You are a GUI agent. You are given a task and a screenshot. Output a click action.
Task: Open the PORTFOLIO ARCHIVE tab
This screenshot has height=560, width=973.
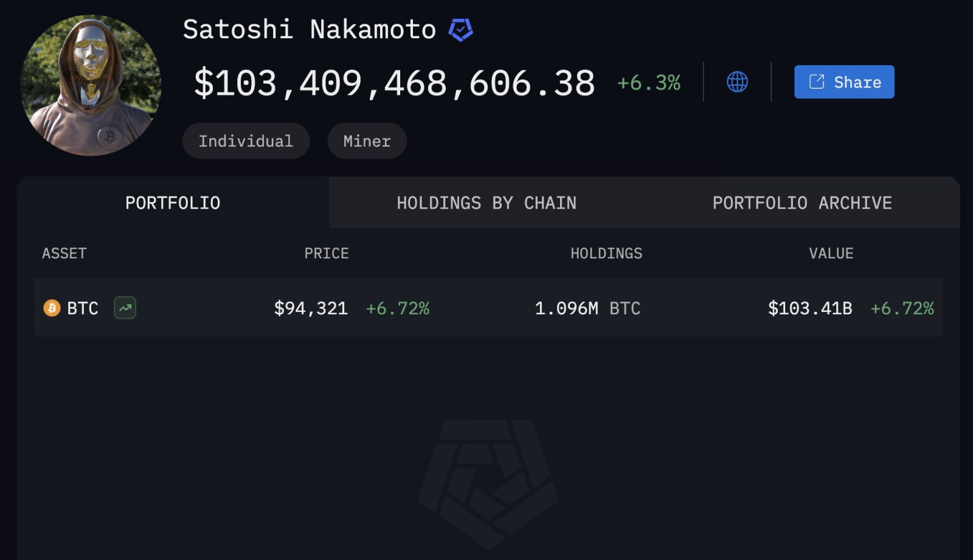pos(803,202)
